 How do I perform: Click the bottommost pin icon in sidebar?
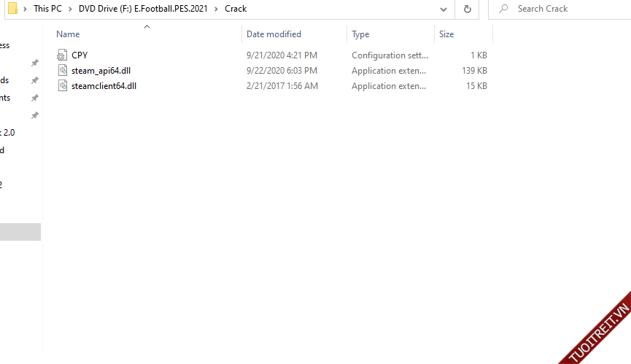coord(34,115)
